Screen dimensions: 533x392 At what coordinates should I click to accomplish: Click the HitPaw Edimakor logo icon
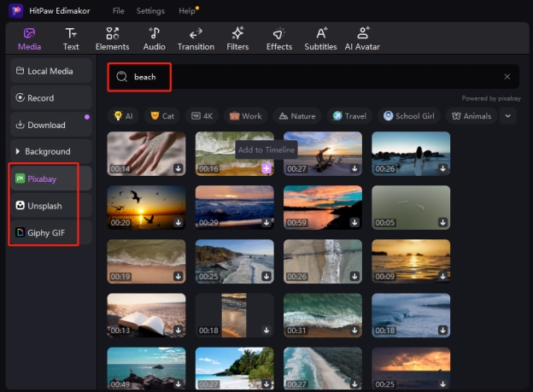15,10
